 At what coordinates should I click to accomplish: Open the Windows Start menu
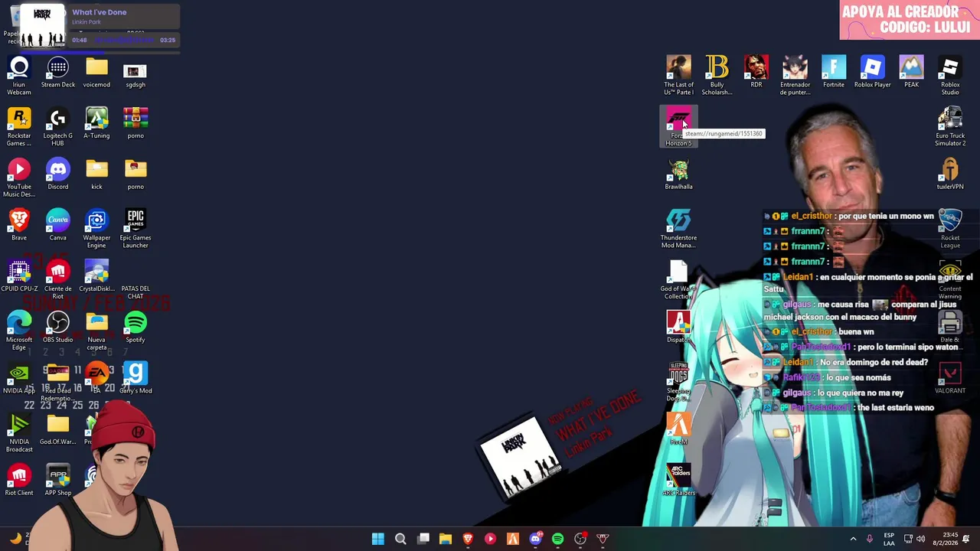click(x=378, y=539)
